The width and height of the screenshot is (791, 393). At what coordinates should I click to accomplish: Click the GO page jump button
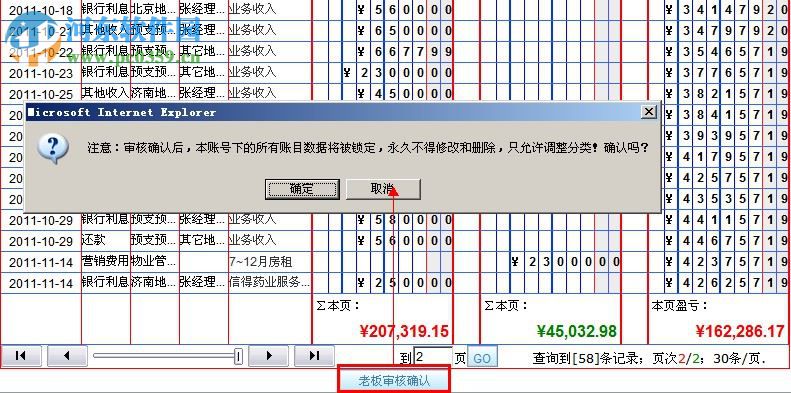(x=482, y=358)
